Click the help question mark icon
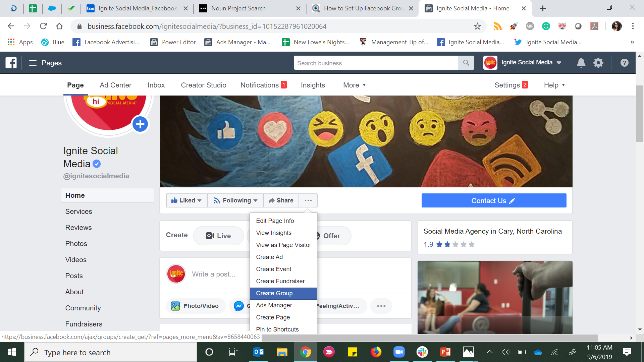 [x=624, y=63]
